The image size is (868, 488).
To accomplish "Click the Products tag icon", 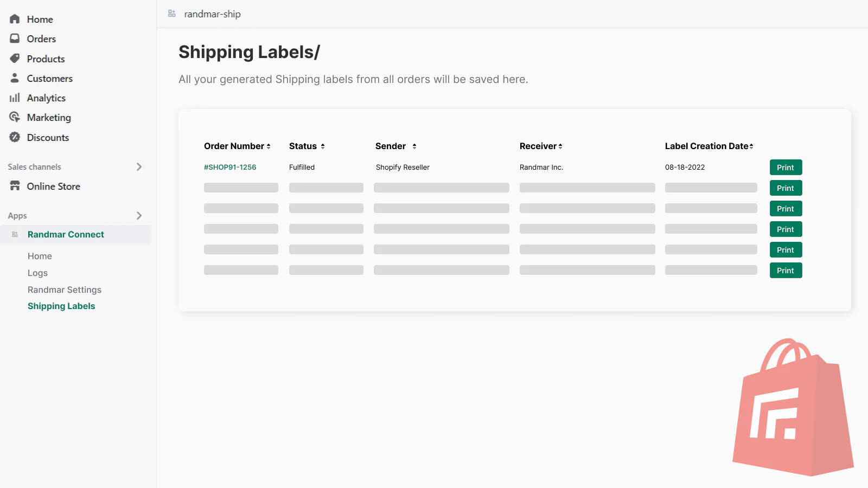I will [x=15, y=59].
